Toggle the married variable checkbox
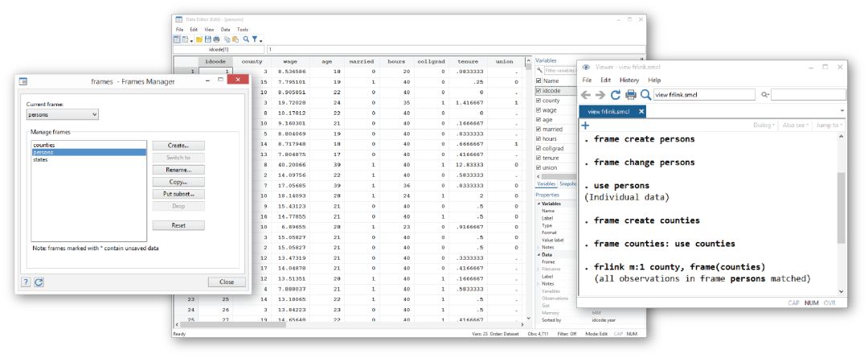 (x=538, y=130)
